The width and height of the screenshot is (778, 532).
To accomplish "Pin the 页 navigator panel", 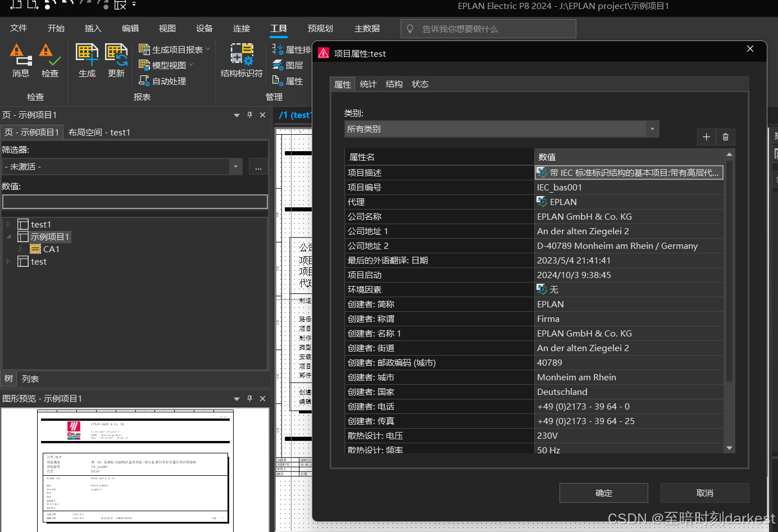I will [250, 115].
